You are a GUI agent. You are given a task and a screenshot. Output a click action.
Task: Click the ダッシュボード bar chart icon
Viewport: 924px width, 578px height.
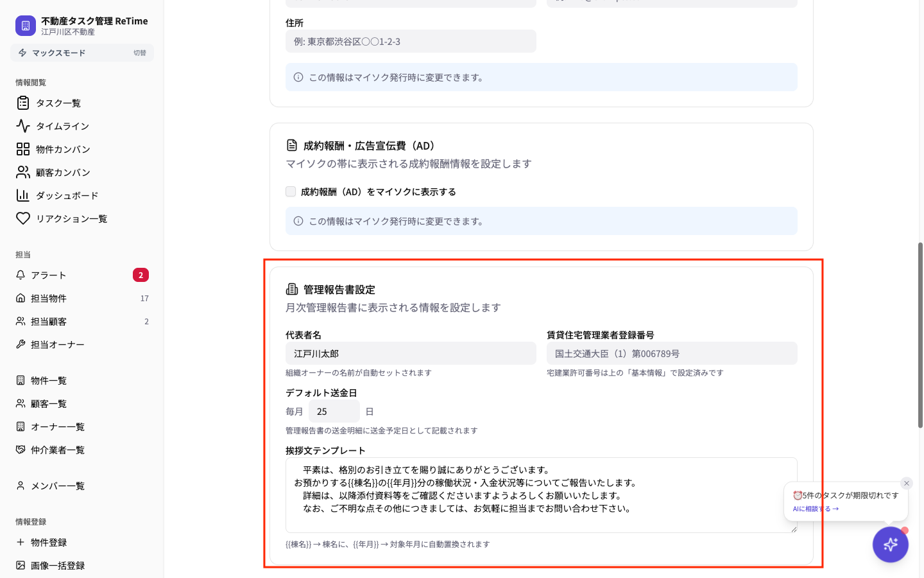(23, 195)
